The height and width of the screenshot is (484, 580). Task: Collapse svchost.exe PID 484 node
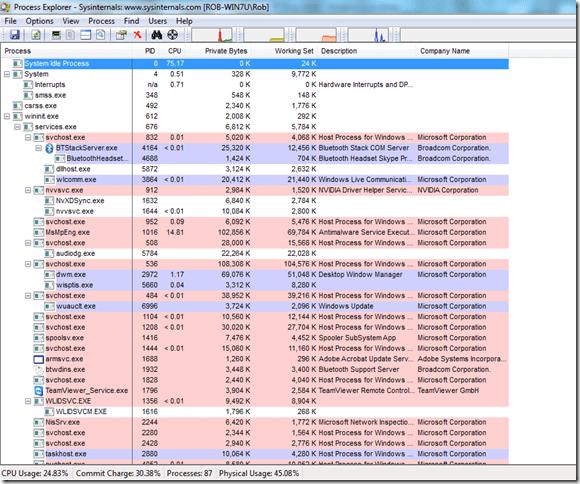(x=28, y=296)
